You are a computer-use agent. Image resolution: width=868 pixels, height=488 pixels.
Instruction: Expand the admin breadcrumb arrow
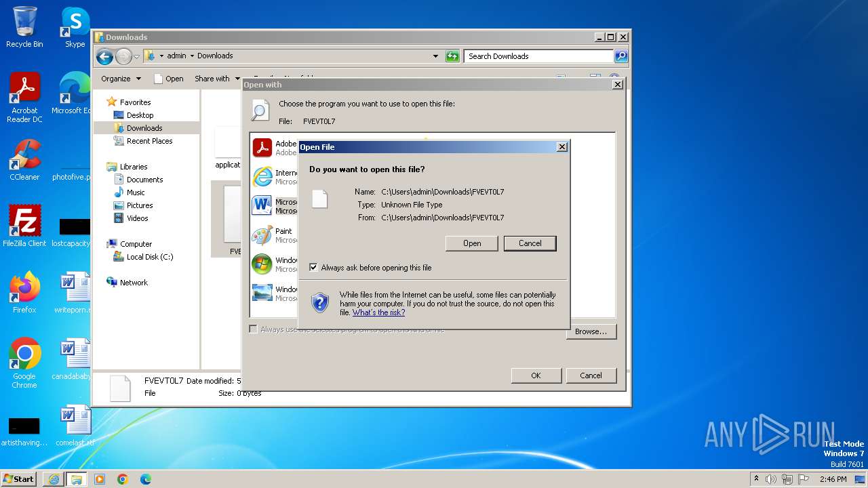pyautogui.click(x=192, y=56)
